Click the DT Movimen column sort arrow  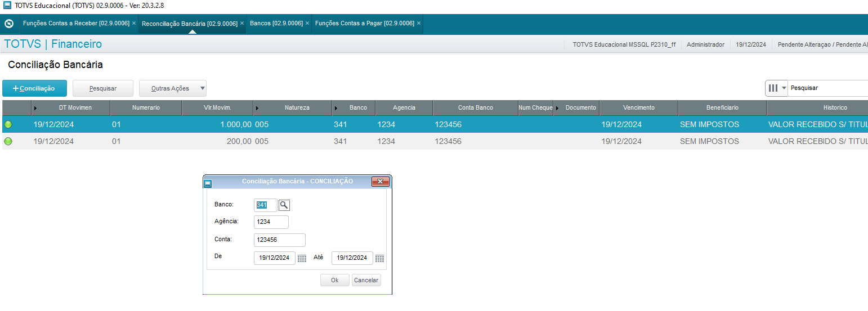(36, 108)
